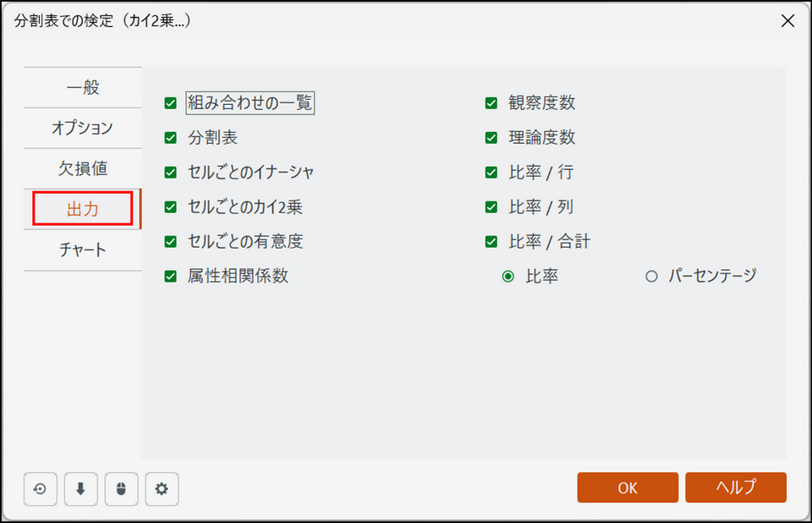Click the reset-to-defaults circular arrow icon

(40, 488)
